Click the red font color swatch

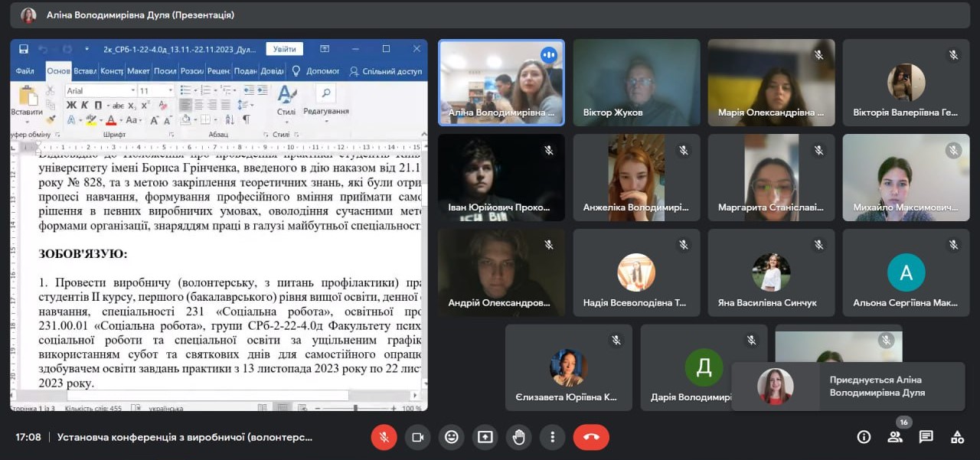point(111,120)
